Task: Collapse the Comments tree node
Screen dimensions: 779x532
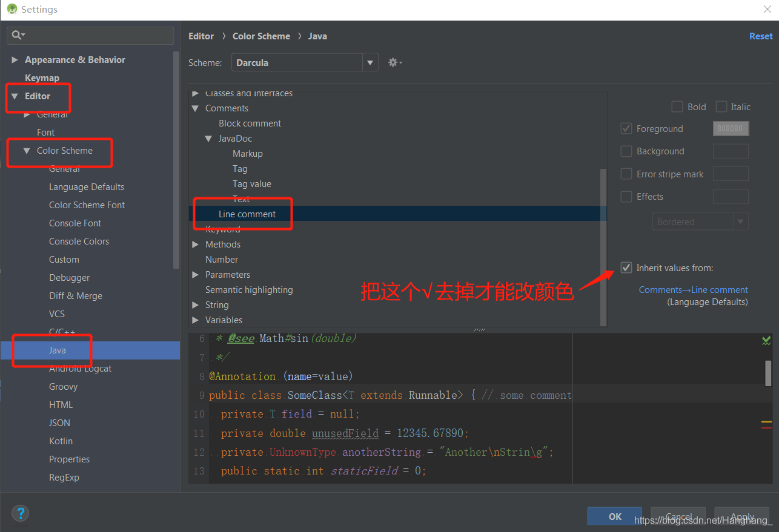Action: point(195,108)
